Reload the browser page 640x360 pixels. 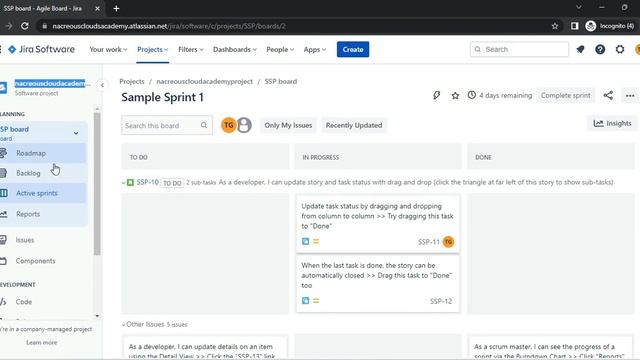[x=24, y=26]
